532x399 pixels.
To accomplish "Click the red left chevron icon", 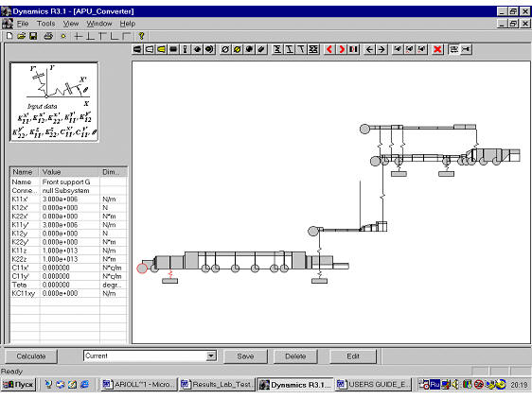I will pyautogui.click(x=329, y=49).
